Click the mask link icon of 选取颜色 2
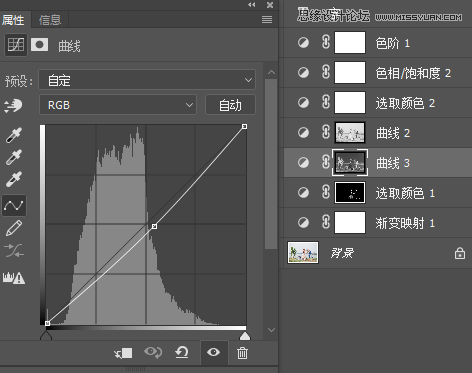Screen dimensions: 472x373 (x=326, y=102)
